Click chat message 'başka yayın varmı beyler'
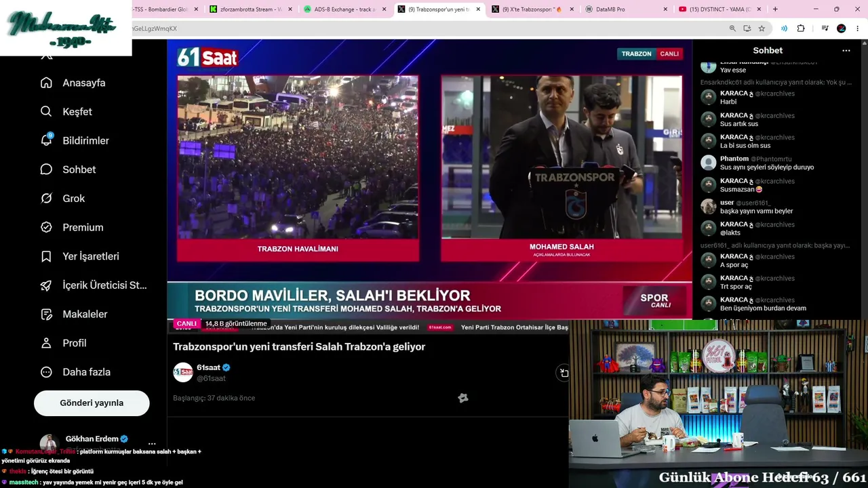The width and height of the screenshot is (868, 488). coord(757,211)
